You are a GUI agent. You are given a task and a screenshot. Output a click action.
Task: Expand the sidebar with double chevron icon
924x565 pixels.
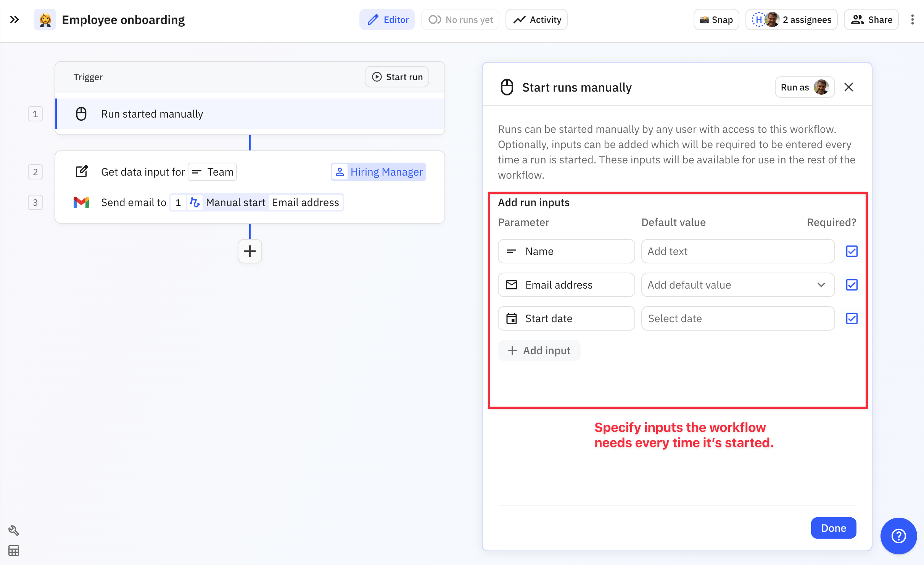14,19
